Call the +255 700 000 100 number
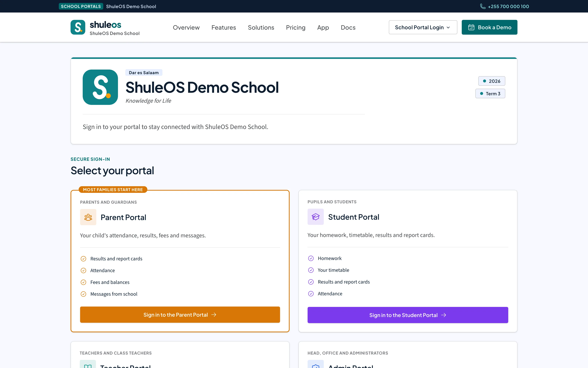Viewport: 588px width, 368px height. pyautogui.click(x=508, y=6)
